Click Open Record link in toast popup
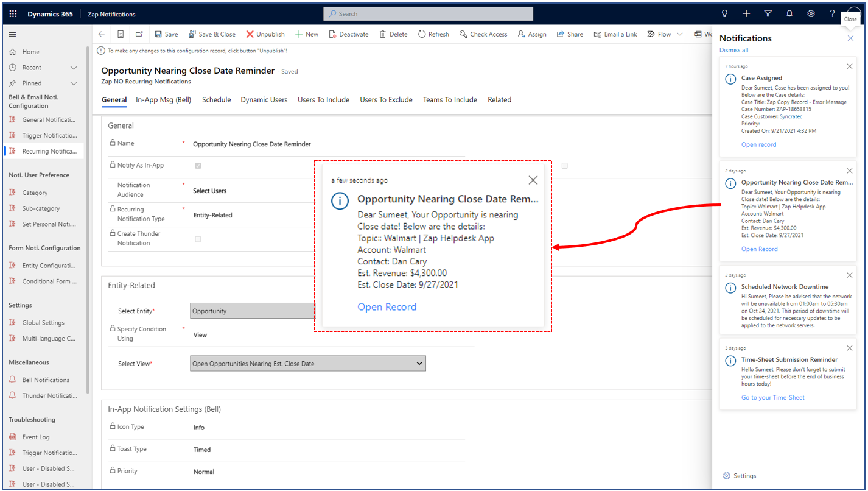This screenshot has height=491, width=868. (x=387, y=307)
